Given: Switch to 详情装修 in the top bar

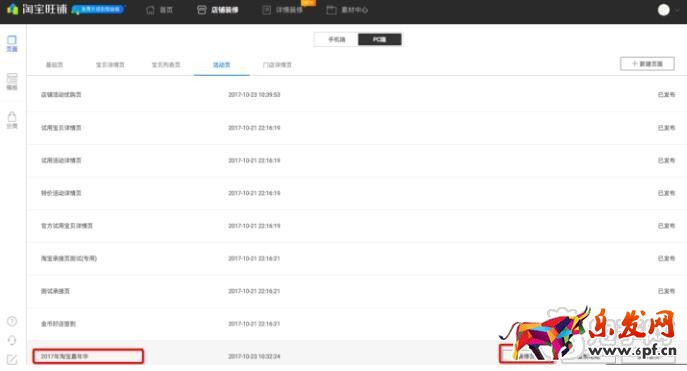Looking at the screenshot, I should click(x=289, y=10).
